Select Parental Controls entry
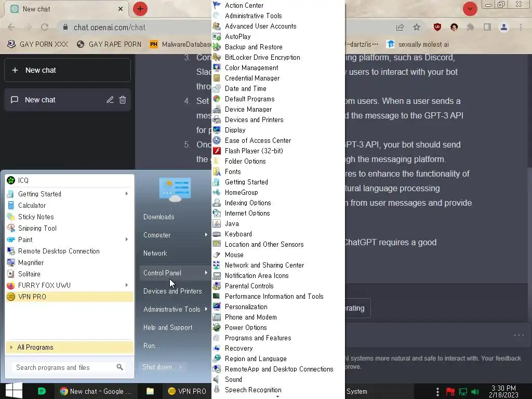Image resolution: width=532 pixels, height=399 pixels. click(x=249, y=286)
